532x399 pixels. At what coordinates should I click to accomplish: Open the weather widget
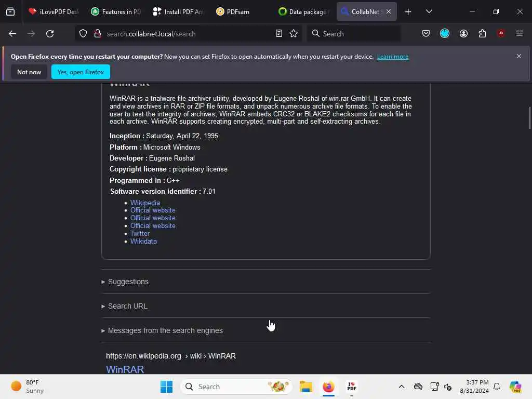[x=27, y=387]
